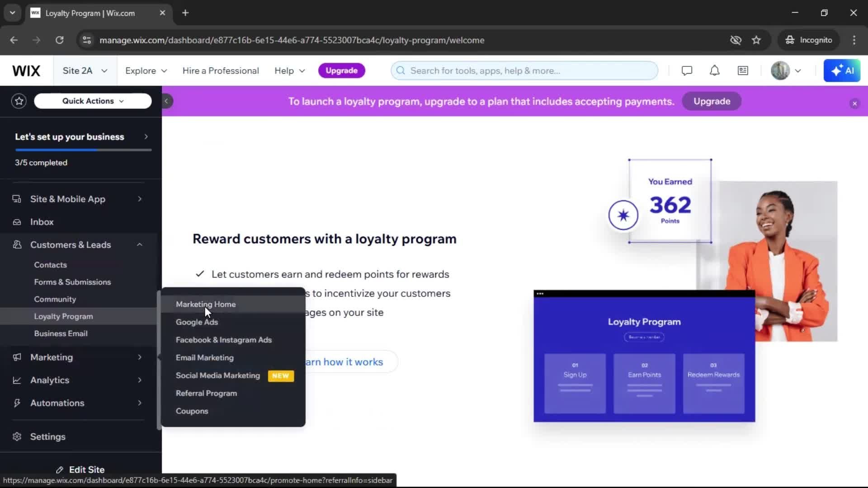Select Coupons in flyout menu
Screen dimensions: 868x488
click(x=233, y=411)
